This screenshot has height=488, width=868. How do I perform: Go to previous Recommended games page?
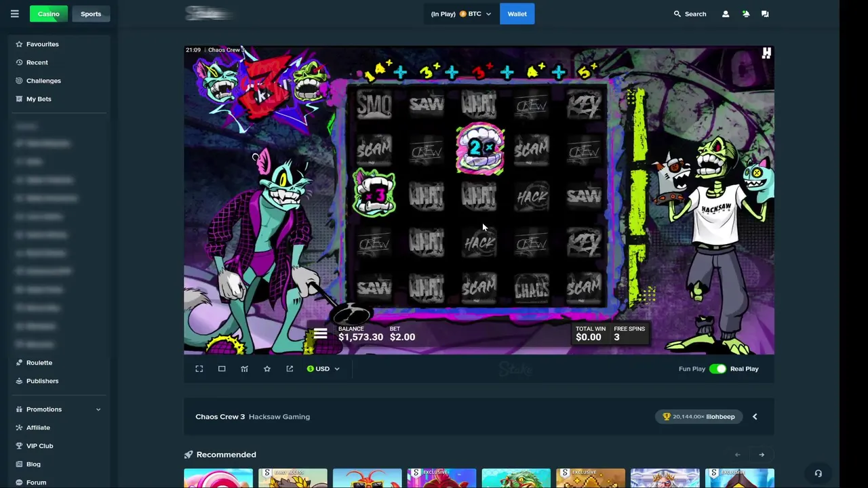[x=737, y=455]
